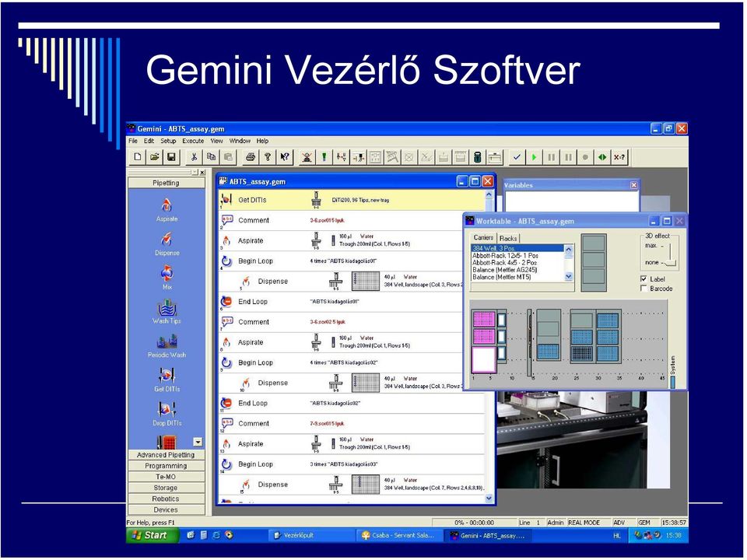
Task: Click the Windows Start button
Action: point(152,536)
